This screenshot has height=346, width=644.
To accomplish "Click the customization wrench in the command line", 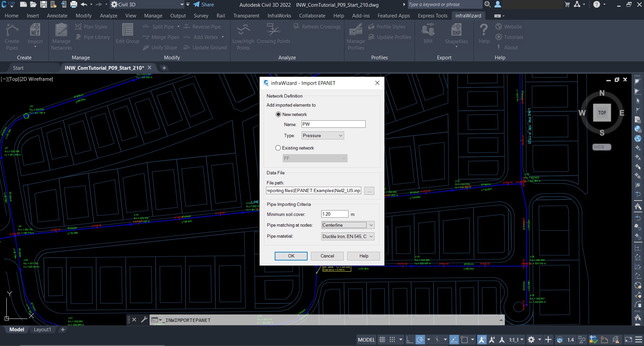I will click(144, 320).
